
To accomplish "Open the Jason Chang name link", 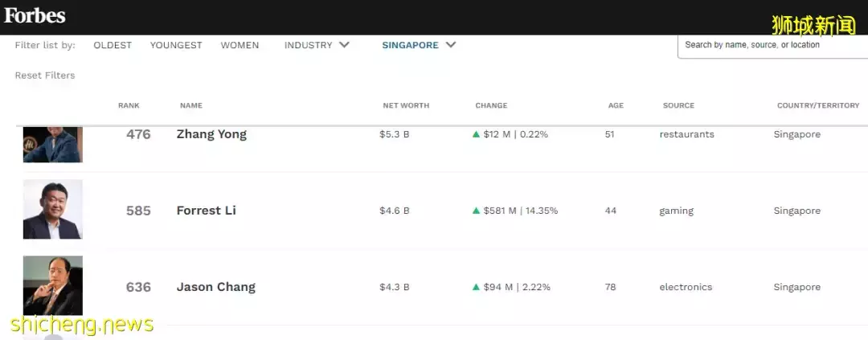I will [x=216, y=287].
